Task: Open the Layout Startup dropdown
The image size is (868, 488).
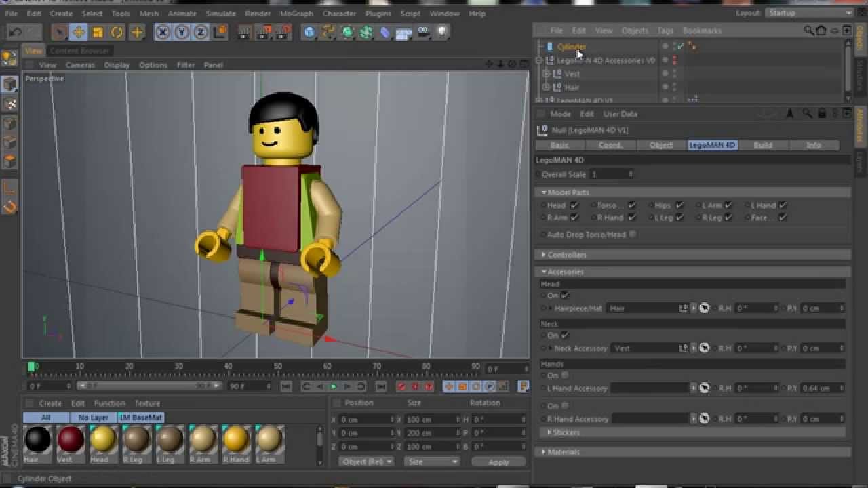Action: 808,13
